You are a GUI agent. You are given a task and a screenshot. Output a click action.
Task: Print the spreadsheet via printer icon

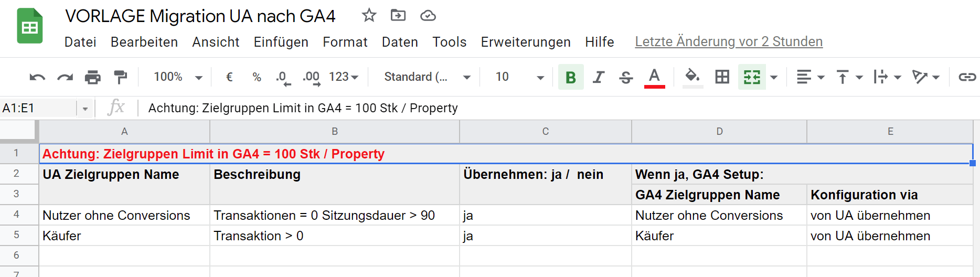click(x=93, y=78)
